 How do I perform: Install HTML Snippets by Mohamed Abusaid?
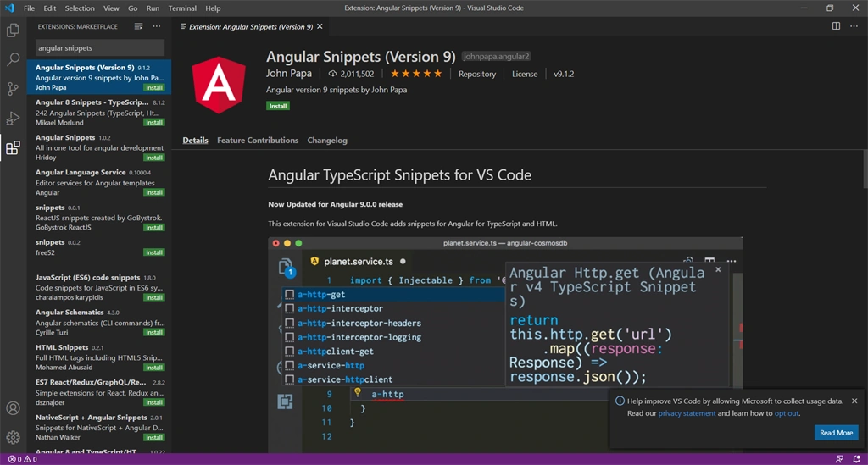pyautogui.click(x=154, y=368)
